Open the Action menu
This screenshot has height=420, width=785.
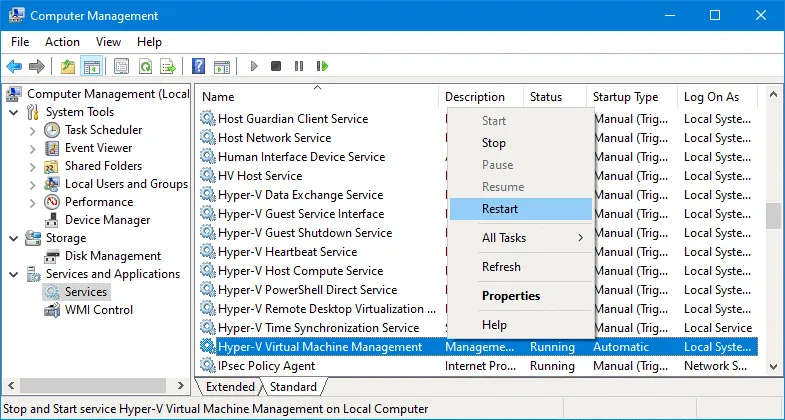62,42
